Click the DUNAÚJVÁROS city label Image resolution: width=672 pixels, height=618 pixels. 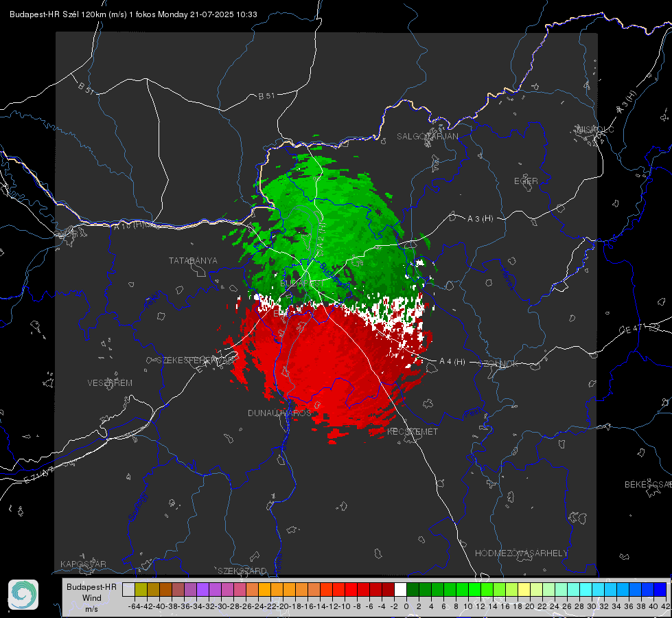pyautogui.click(x=279, y=413)
